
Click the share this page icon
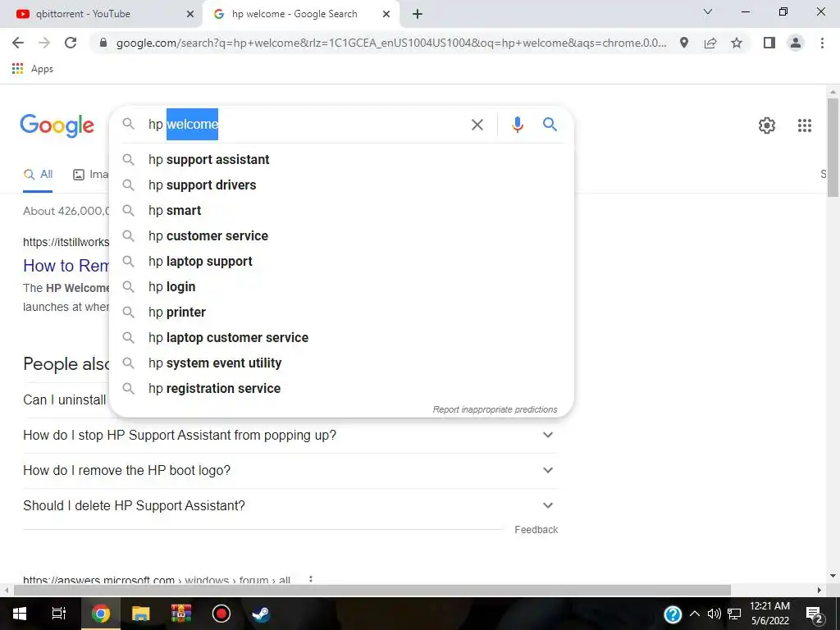coord(710,43)
